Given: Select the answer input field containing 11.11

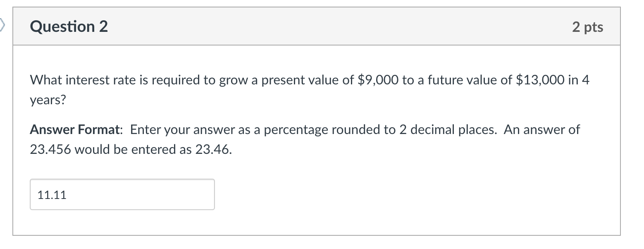Looking at the screenshot, I should [x=122, y=194].
